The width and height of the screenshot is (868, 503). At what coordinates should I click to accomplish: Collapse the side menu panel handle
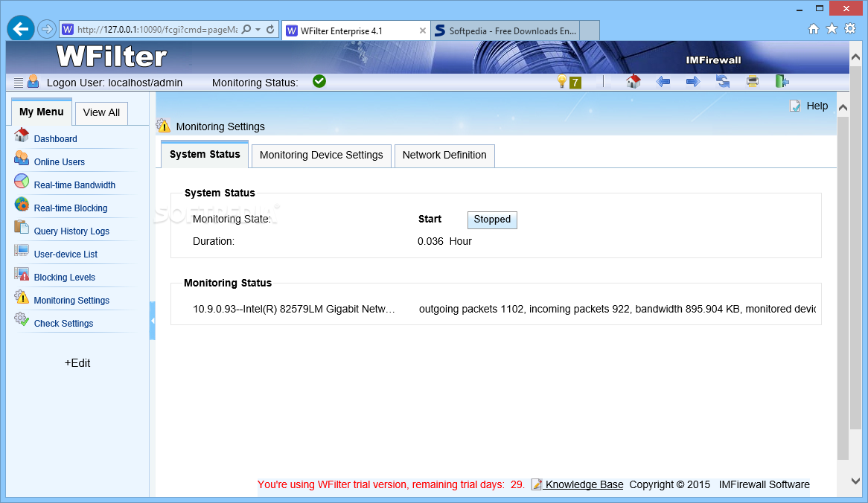click(x=152, y=321)
